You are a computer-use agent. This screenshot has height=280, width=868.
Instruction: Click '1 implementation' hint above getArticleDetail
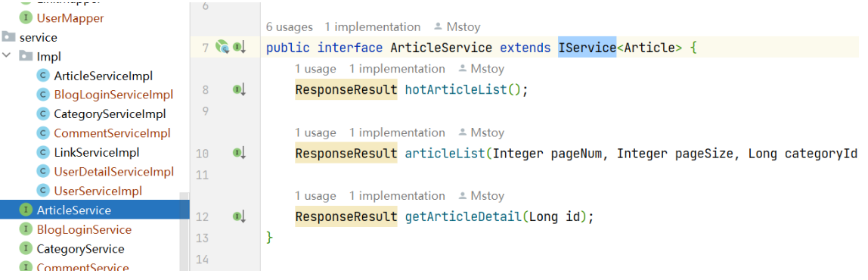tap(397, 196)
